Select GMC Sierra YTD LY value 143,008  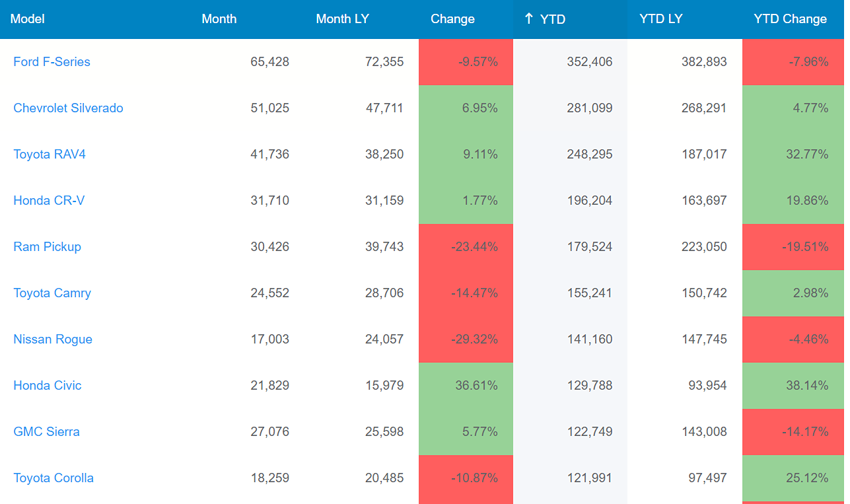704,431
